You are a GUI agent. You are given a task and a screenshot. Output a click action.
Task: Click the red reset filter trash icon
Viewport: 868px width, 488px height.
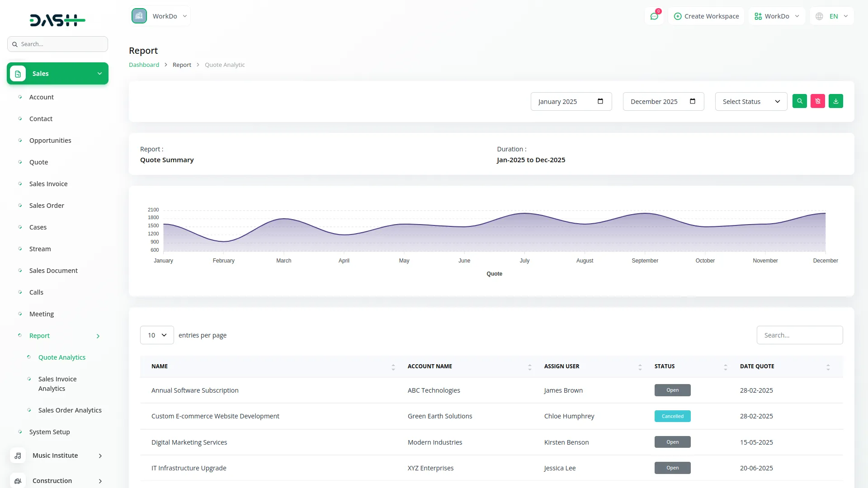tap(817, 101)
